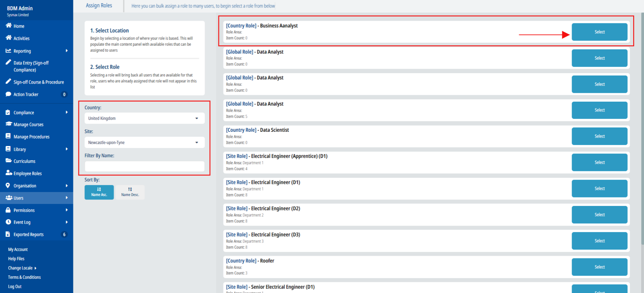Viewport: 644px width, 293px height.
Task: Select the Roofer country role
Action: [599, 267]
